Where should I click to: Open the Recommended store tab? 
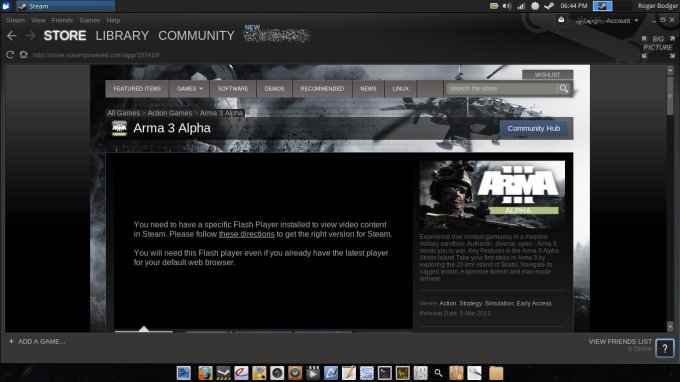coord(322,88)
